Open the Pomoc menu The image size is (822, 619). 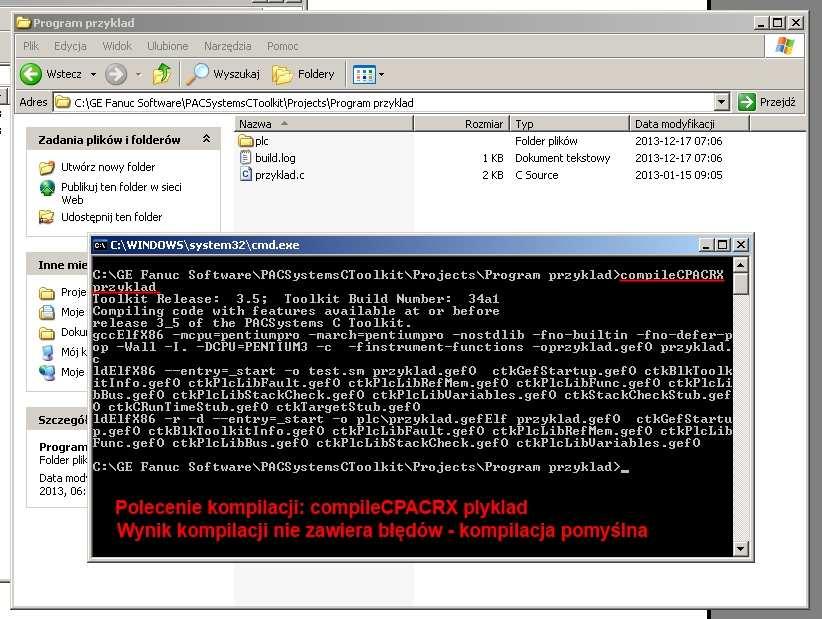click(x=283, y=46)
